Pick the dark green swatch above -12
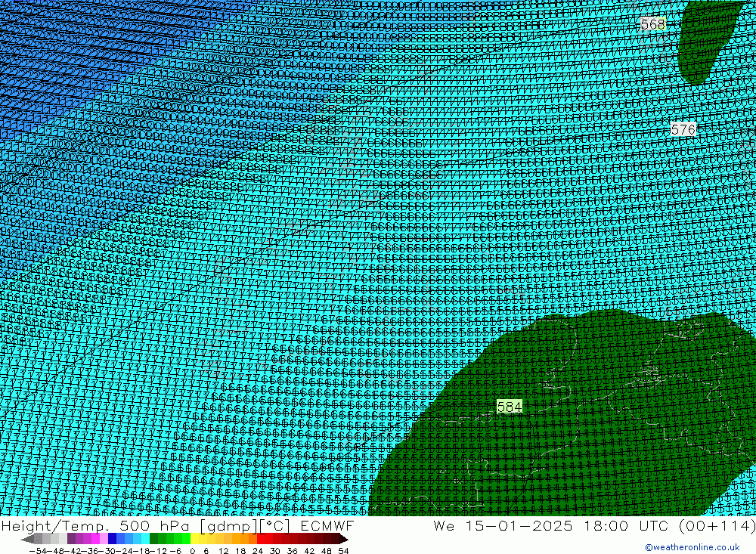 click(x=153, y=539)
